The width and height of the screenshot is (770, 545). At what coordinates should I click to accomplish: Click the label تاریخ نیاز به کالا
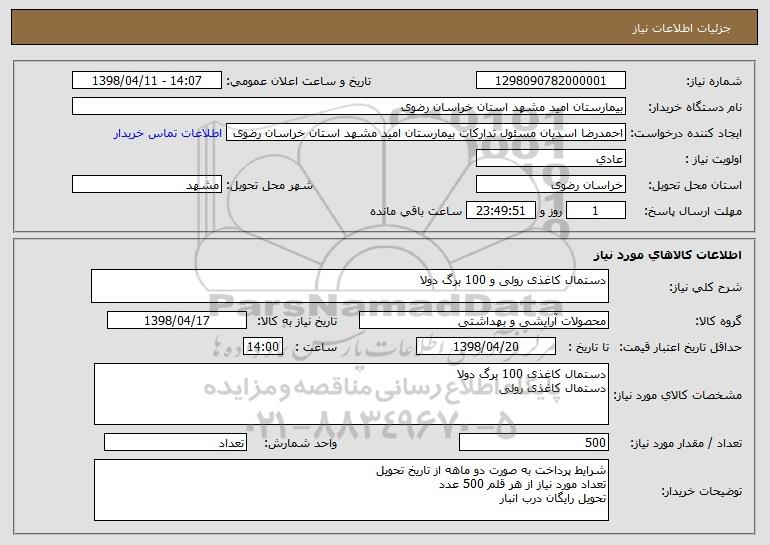[x=297, y=321]
